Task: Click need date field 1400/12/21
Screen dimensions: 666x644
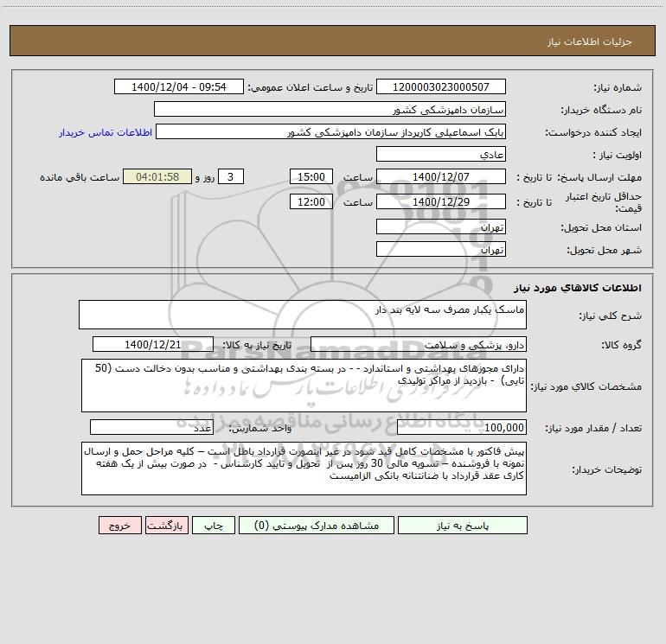Action: tap(153, 344)
